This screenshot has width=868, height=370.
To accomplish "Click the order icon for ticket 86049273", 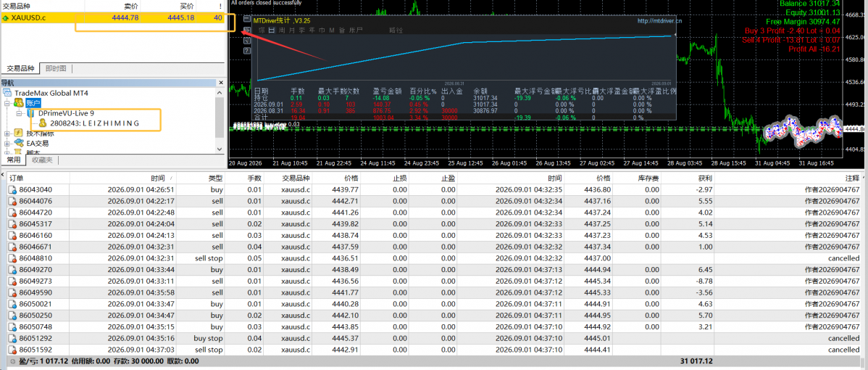I will point(12,281).
